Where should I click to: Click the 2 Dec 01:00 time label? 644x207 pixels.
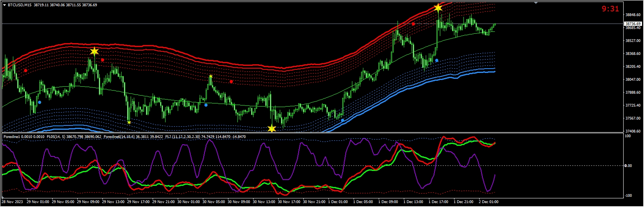pyautogui.click(x=489, y=202)
